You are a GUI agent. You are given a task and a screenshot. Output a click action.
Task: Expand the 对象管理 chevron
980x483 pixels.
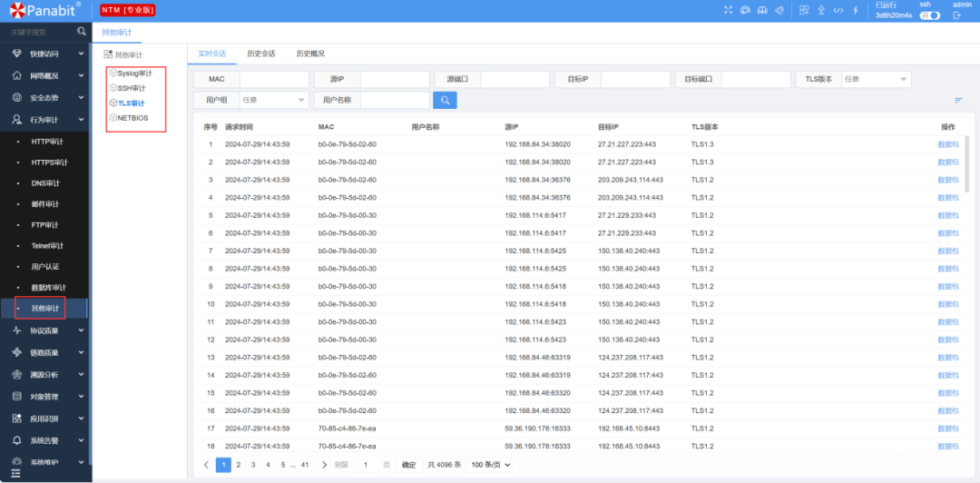coord(82,396)
